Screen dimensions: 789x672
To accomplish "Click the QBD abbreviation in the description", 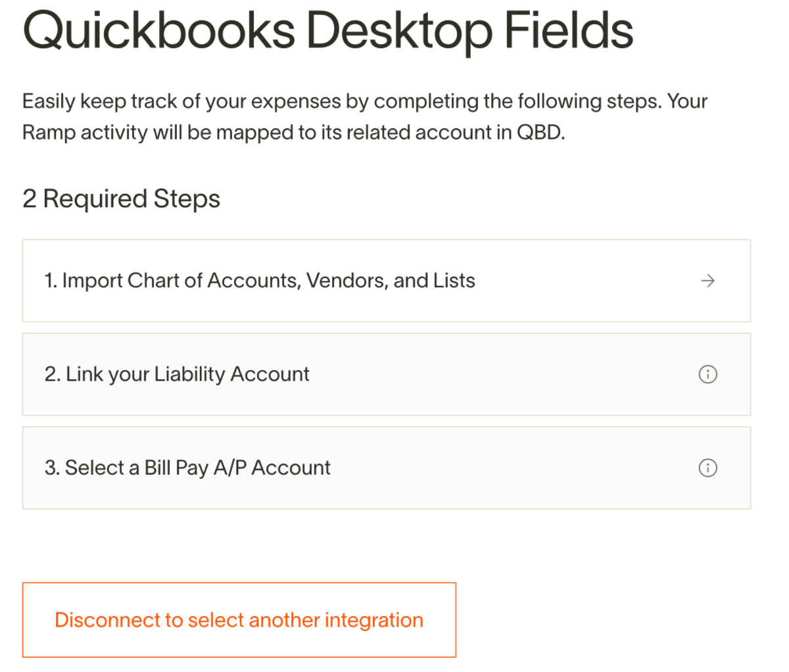I will tap(540, 132).
